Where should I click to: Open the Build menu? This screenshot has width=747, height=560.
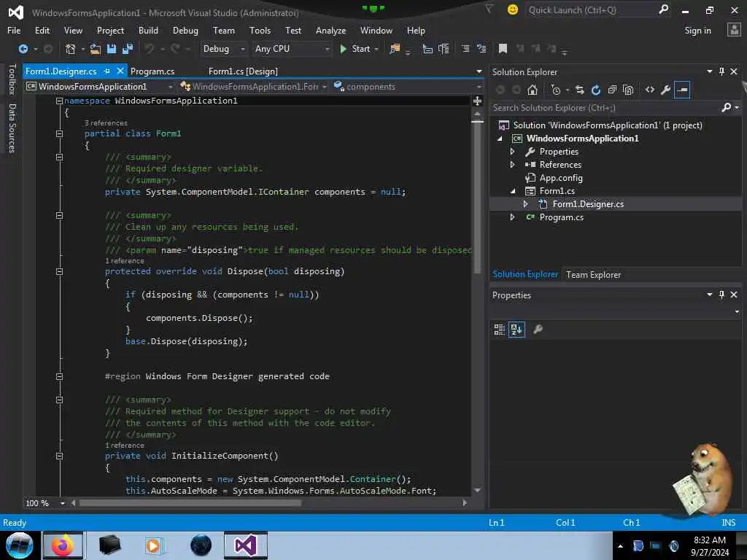coord(148,31)
